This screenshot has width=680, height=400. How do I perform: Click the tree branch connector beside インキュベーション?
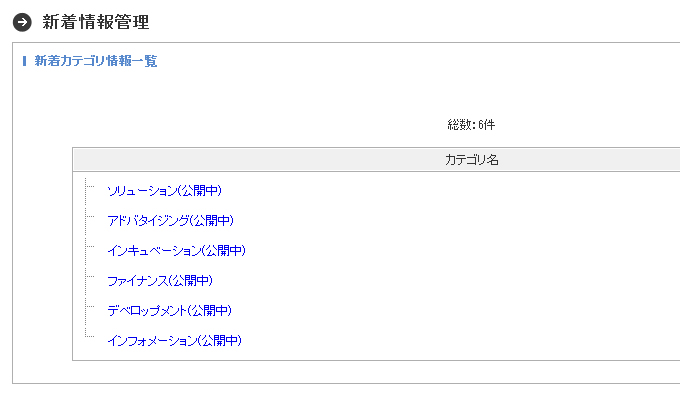(90, 246)
